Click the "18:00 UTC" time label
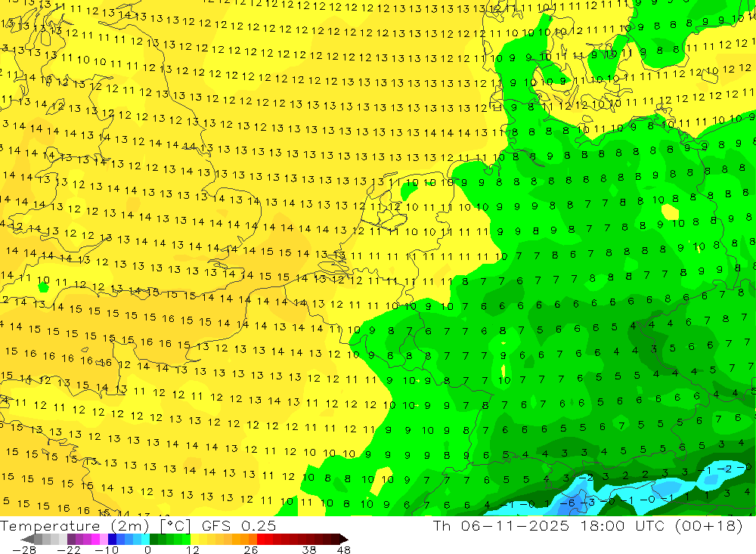The image size is (756, 554). 623,525
